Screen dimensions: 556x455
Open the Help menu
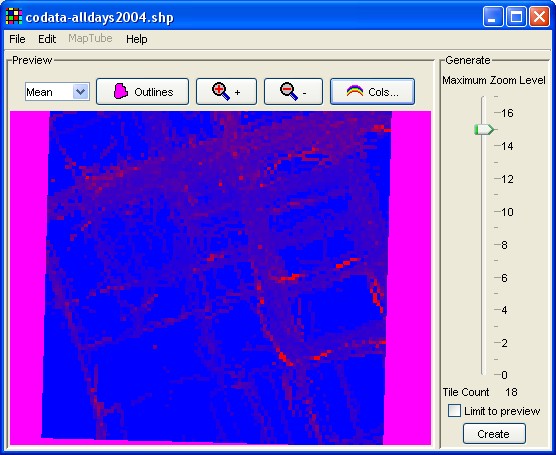(137, 39)
